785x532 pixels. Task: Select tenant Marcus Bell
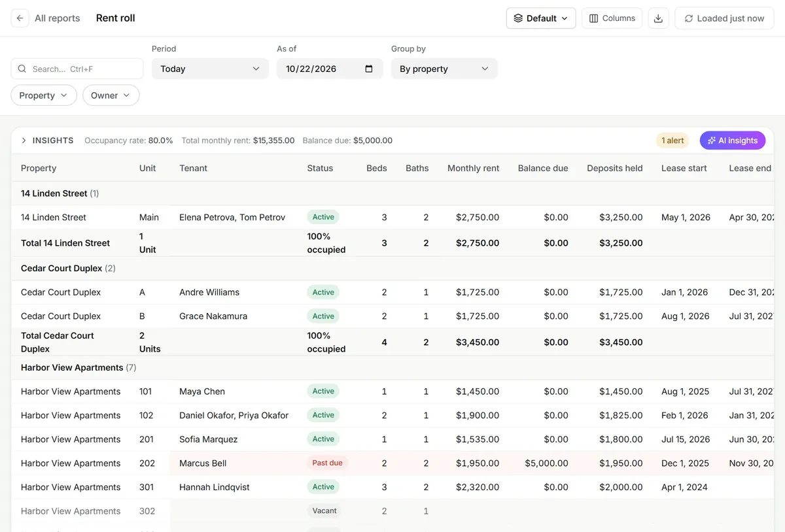(x=203, y=463)
